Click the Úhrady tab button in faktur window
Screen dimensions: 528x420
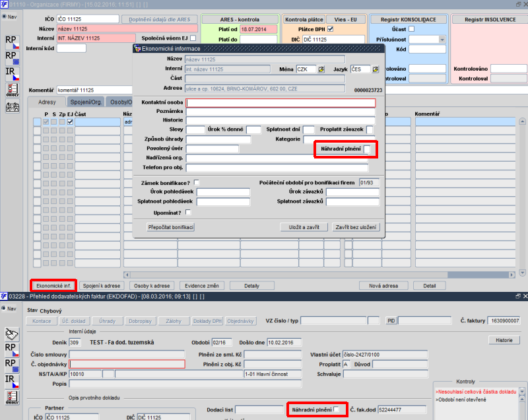(x=108, y=321)
